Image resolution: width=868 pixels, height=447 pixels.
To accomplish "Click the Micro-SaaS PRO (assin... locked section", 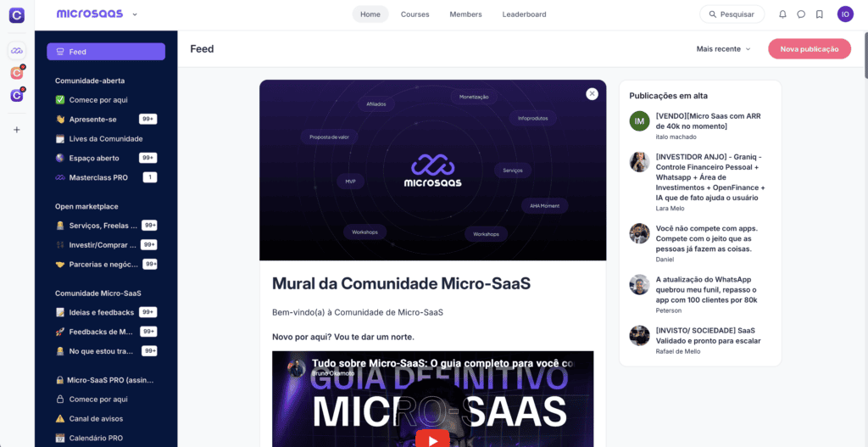I will [x=105, y=381].
